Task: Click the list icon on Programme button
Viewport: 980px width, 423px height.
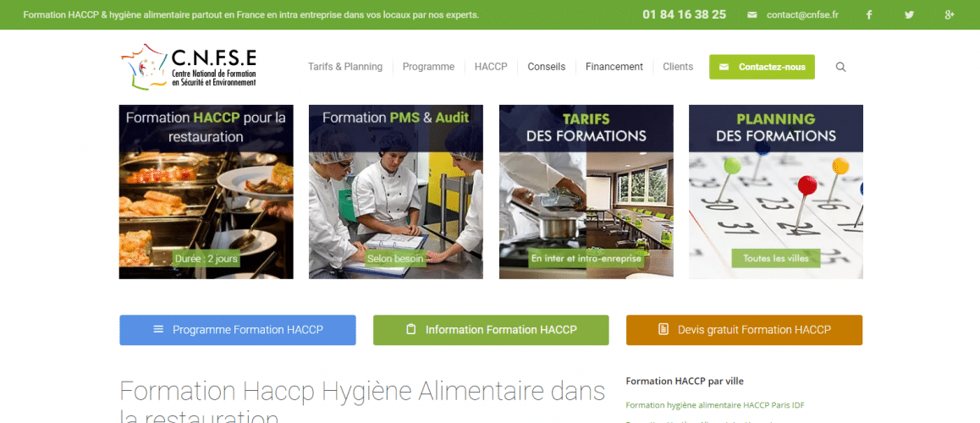Action: [x=158, y=329]
